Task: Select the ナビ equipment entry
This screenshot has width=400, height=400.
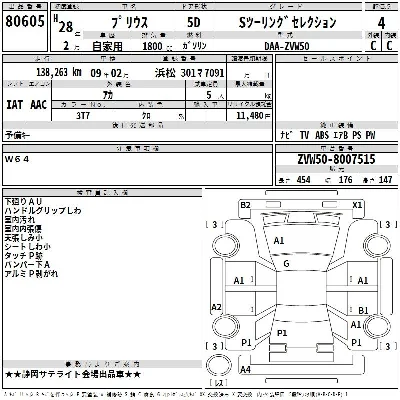Action: click(x=285, y=135)
